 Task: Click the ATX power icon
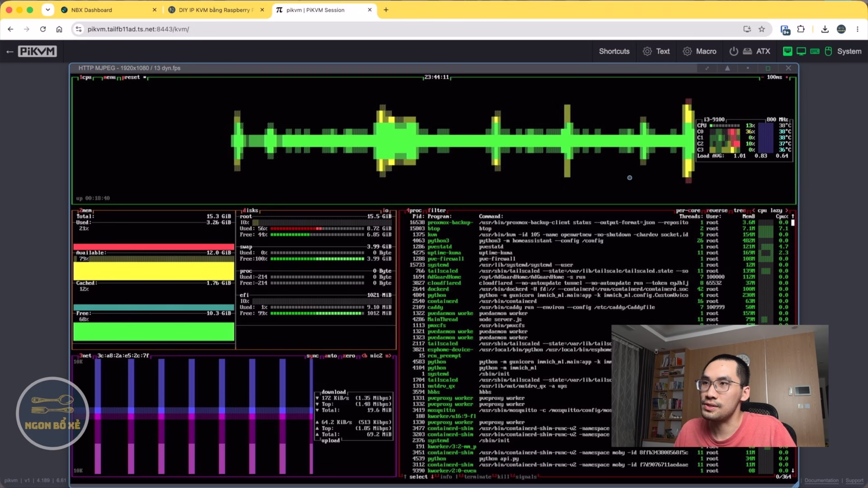(x=734, y=52)
